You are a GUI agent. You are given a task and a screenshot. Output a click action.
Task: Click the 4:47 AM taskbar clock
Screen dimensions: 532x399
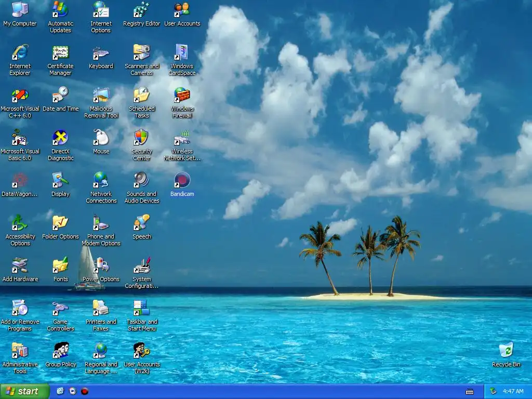(513, 391)
